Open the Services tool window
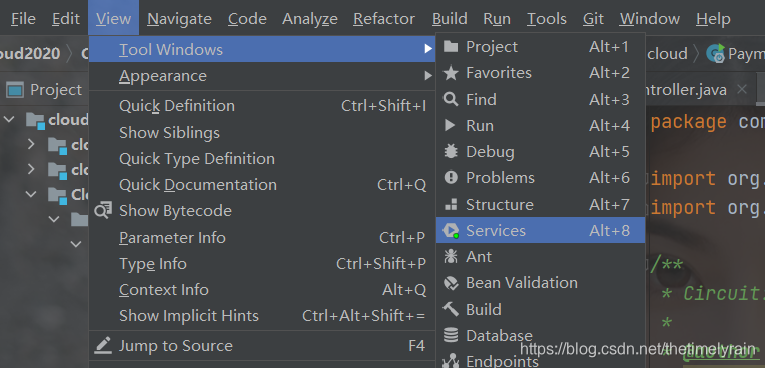 pos(541,230)
